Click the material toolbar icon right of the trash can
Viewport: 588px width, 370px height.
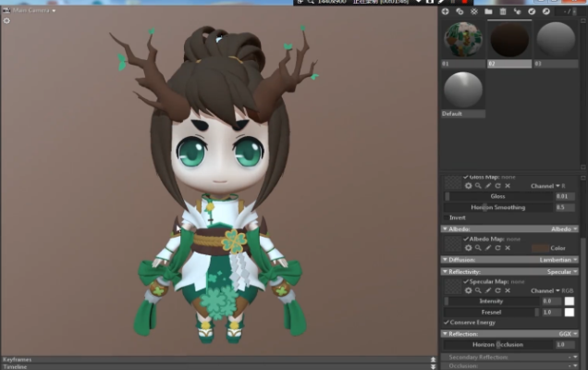pos(517,12)
